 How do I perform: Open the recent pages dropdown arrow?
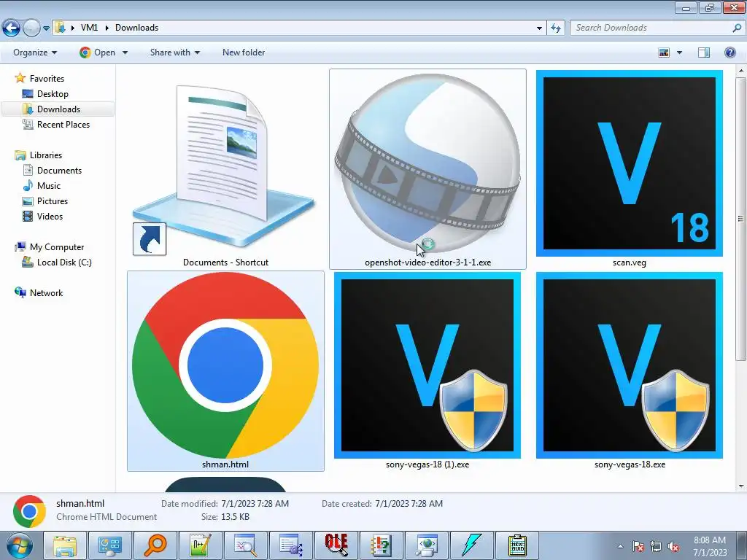(46, 28)
